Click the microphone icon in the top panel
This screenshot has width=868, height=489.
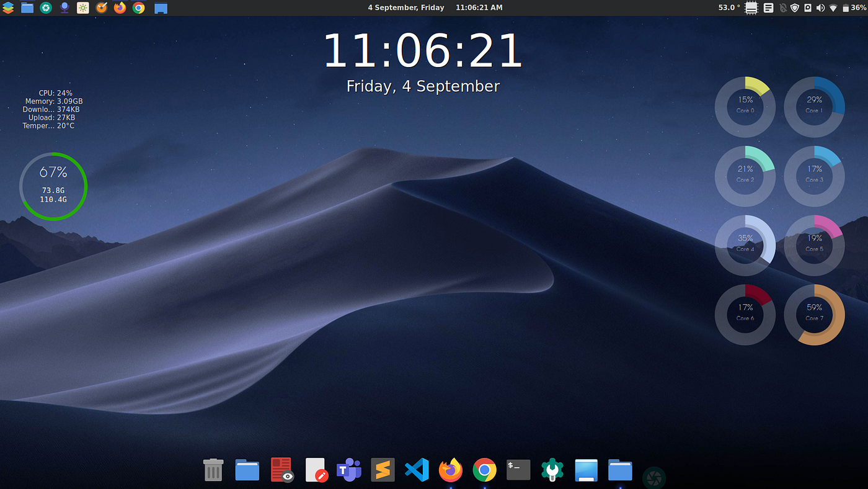coord(64,7)
